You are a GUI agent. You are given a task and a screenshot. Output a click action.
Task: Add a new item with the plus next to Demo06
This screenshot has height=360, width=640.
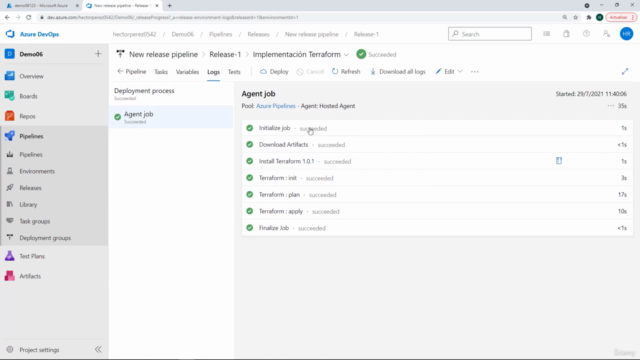[98, 54]
